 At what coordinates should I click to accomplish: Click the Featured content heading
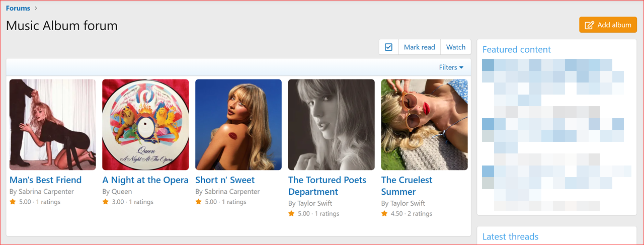pyautogui.click(x=517, y=49)
